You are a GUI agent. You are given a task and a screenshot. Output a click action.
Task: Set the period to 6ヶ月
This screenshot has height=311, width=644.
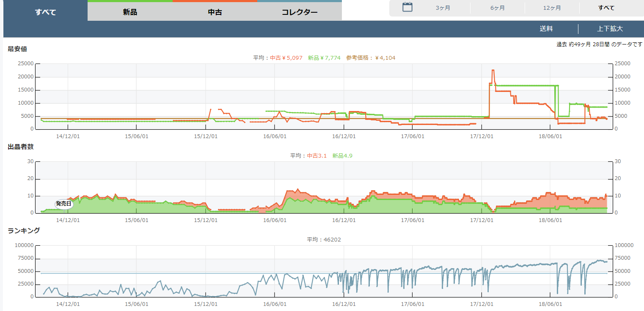[497, 8]
